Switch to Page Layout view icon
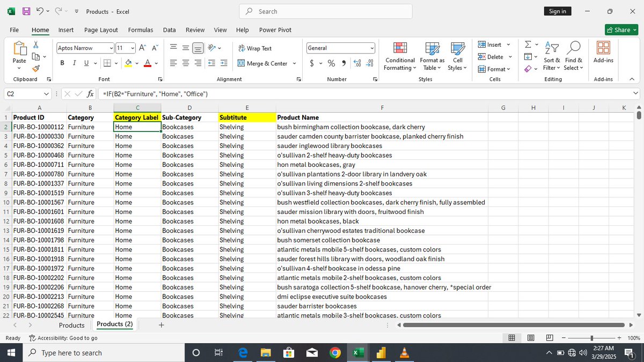 [x=531, y=338]
